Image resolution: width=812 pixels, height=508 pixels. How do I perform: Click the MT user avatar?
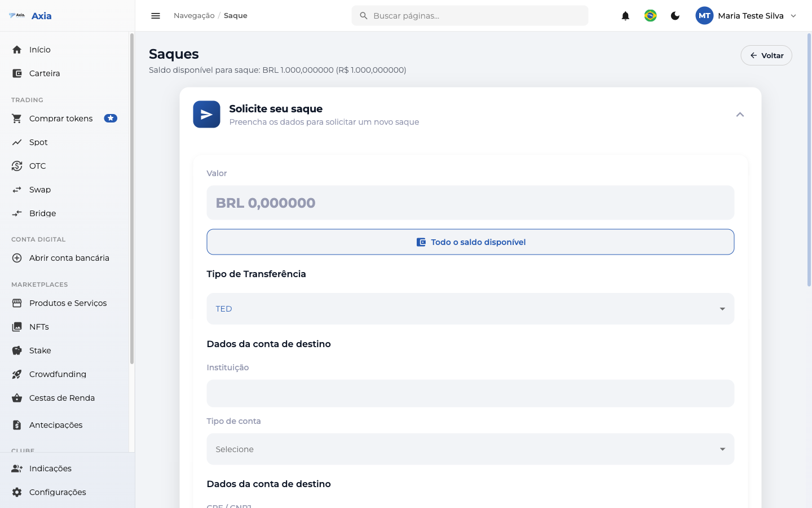704,16
